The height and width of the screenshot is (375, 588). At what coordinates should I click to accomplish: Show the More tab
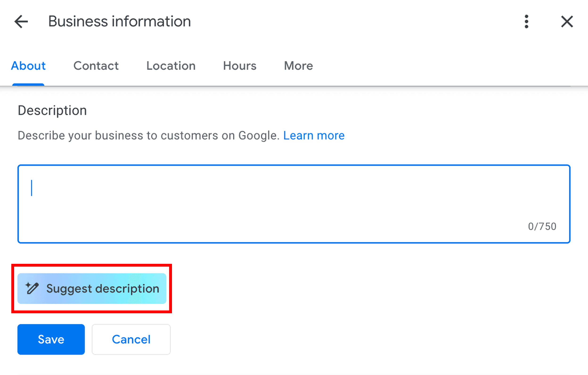click(x=298, y=66)
